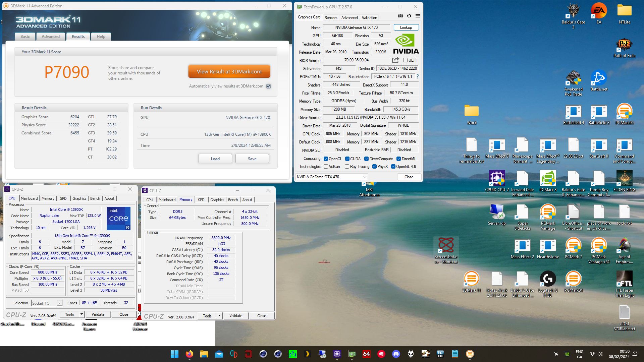Switch to the Advanced tab in 3DMark 11
644x362 pixels.
[x=51, y=37]
